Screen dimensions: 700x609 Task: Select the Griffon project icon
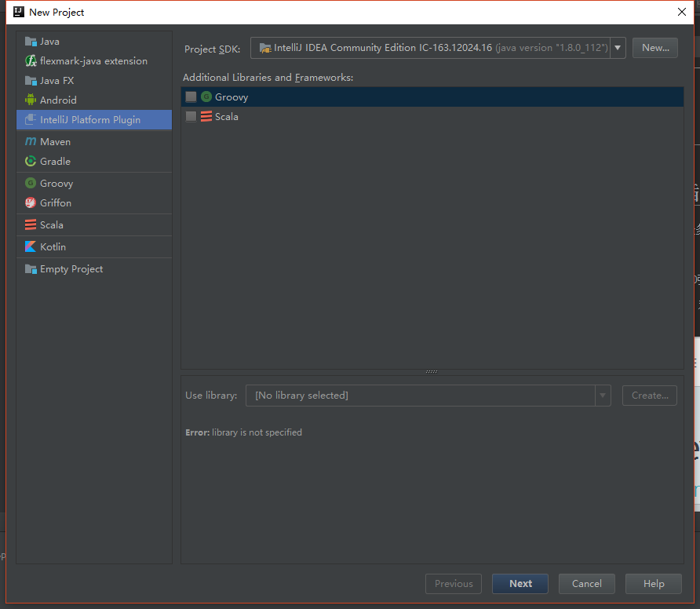31,202
